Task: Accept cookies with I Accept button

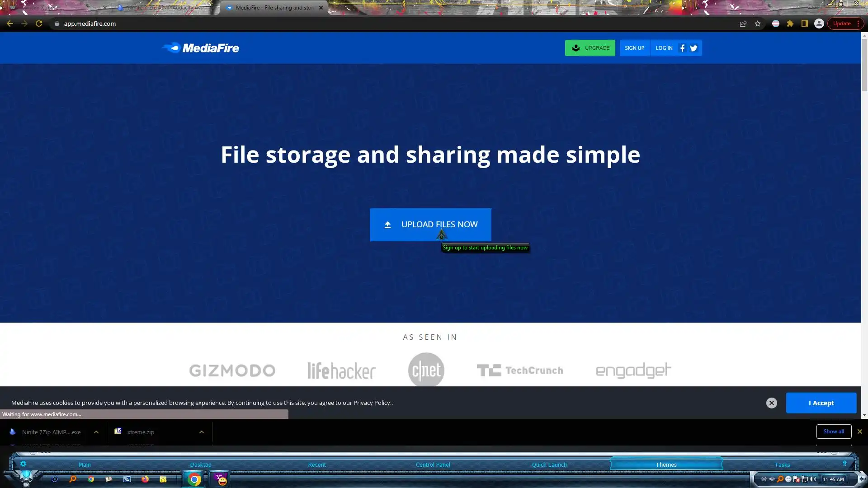Action: coord(821,403)
